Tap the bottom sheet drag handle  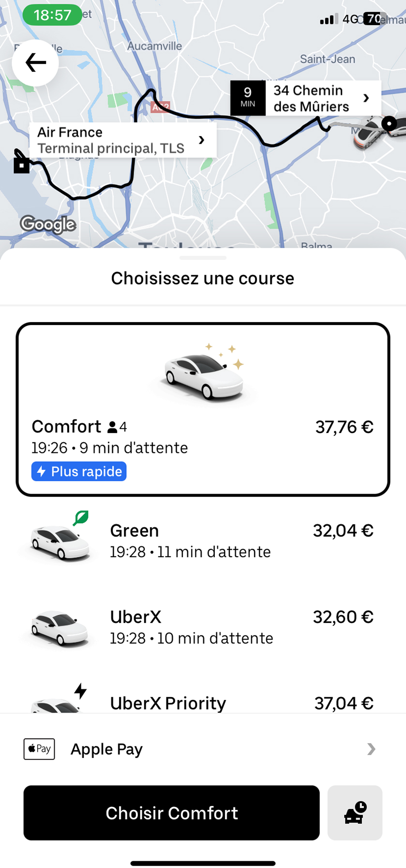tap(203, 258)
